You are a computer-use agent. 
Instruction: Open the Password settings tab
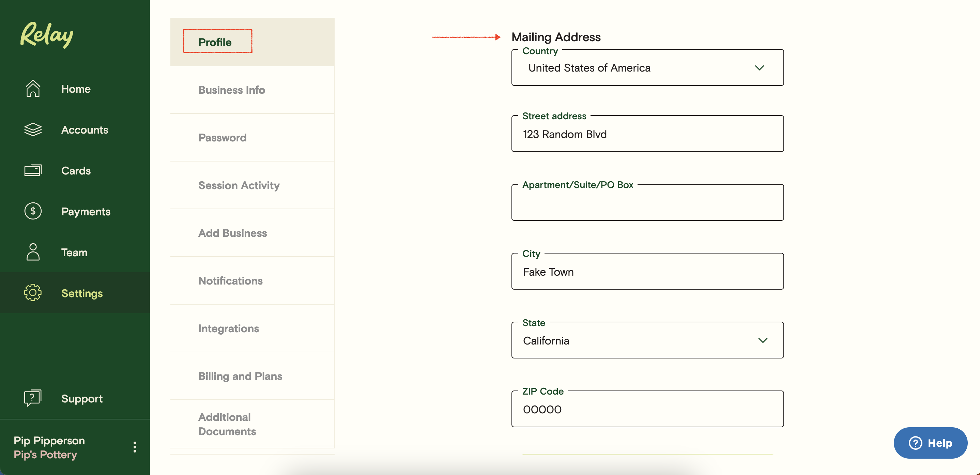pos(252,138)
